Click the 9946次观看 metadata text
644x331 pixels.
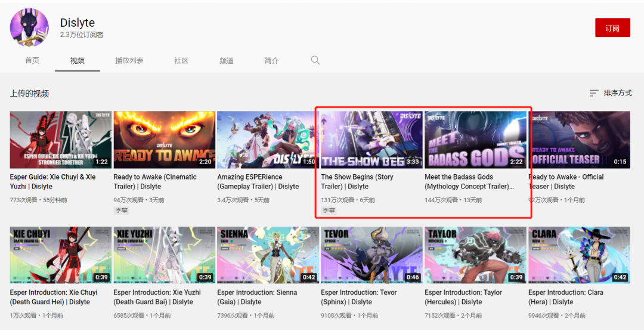point(544,315)
